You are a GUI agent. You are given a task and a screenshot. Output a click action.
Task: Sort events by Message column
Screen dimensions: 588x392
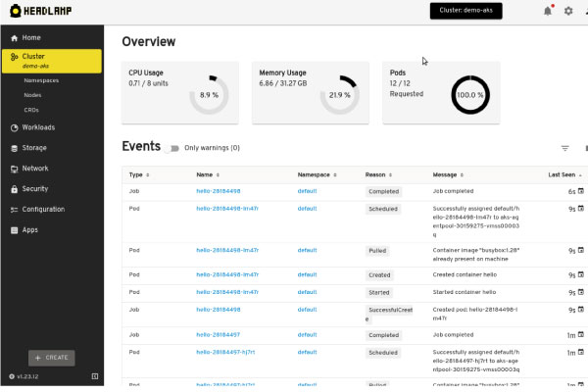[x=448, y=174]
